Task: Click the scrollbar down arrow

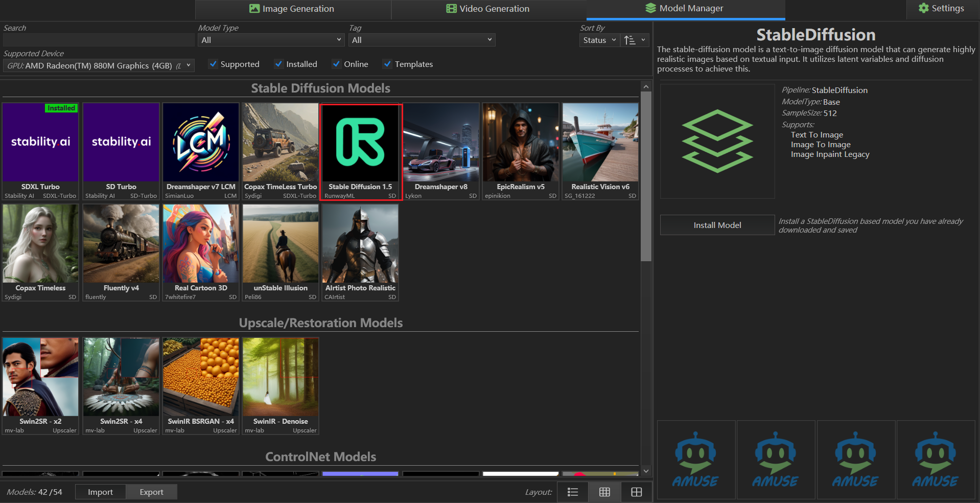Action: click(646, 471)
